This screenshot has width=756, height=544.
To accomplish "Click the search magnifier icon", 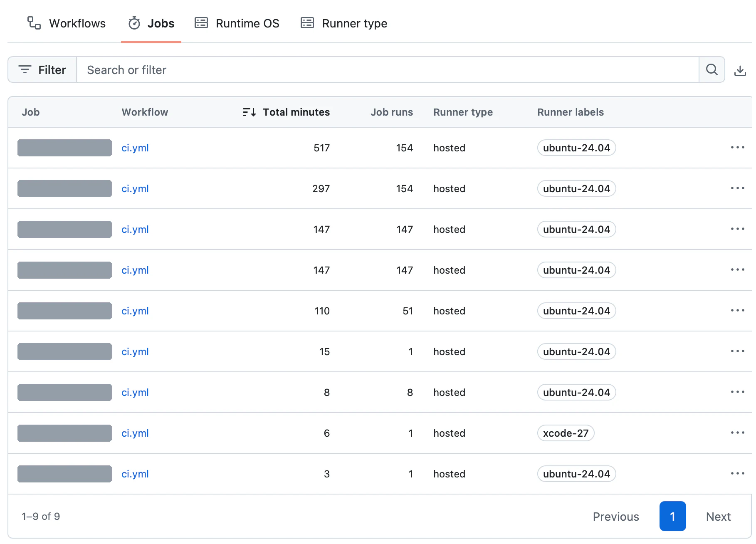I will click(x=712, y=70).
